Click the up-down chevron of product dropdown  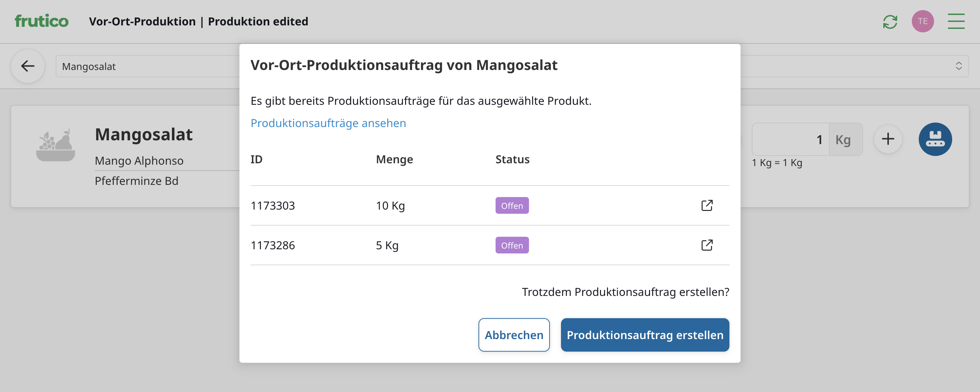pyautogui.click(x=958, y=66)
